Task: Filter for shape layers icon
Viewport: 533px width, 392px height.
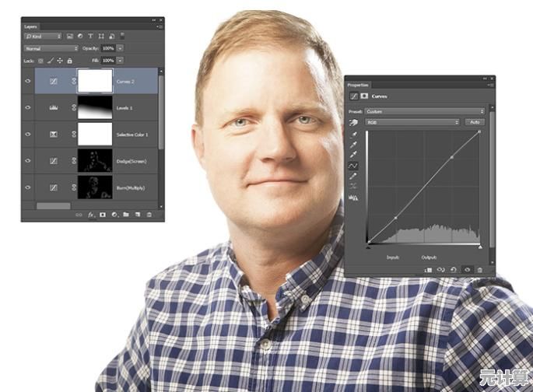Action: (x=101, y=36)
